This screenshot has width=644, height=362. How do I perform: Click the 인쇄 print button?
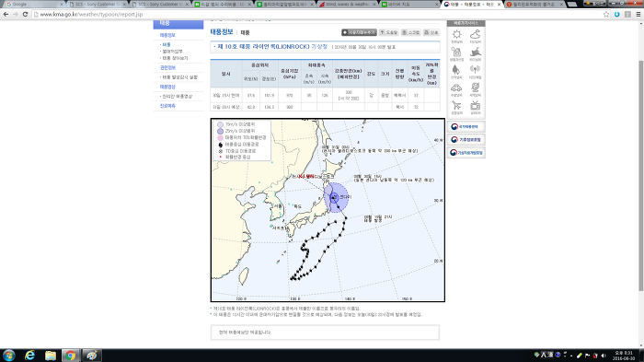(x=431, y=32)
